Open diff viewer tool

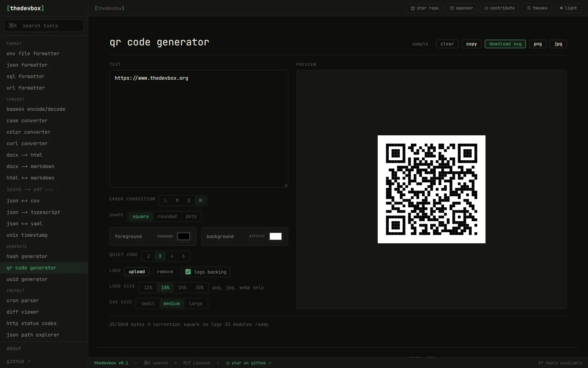click(x=44, y=312)
